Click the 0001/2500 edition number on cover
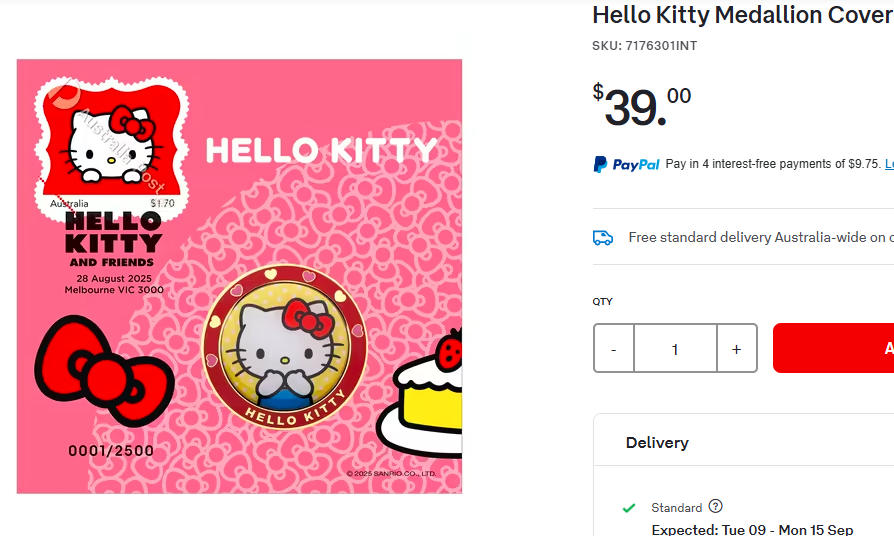This screenshot has width=894, height=536. pyautogui.click(x=111, y=451)
